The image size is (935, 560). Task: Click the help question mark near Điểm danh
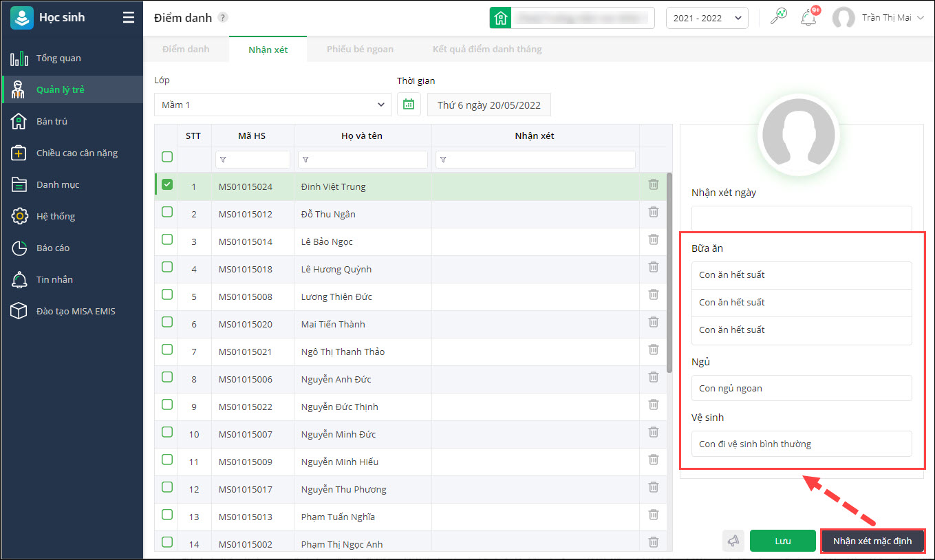(x=223, y=19)
